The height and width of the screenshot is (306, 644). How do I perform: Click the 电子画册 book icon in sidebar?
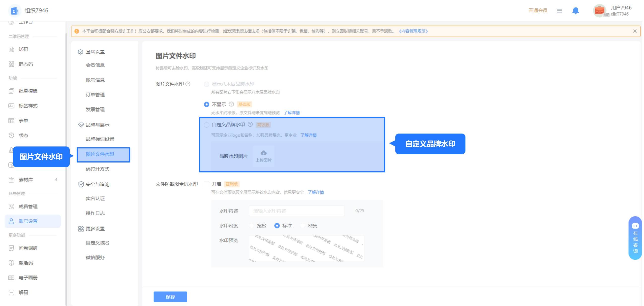click(11, 277)
